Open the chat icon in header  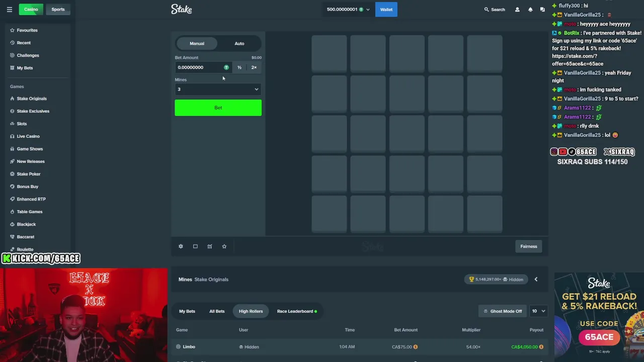point(542,10)
